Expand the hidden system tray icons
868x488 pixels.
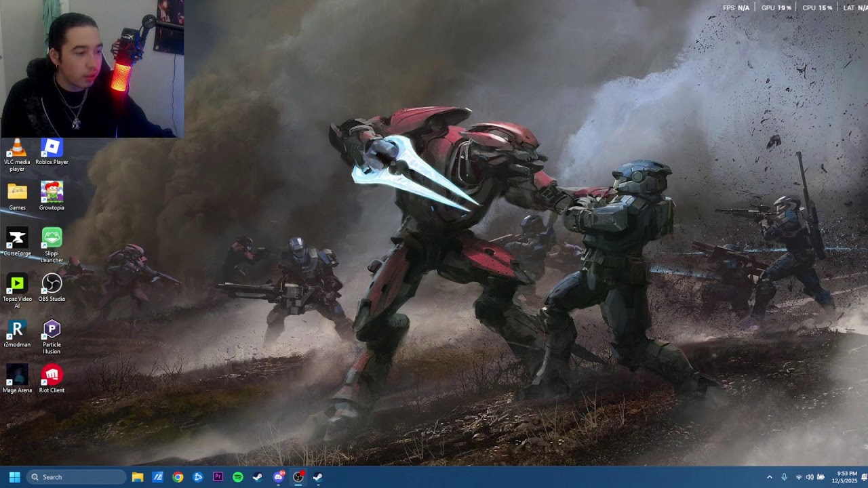tap(770, 477)
